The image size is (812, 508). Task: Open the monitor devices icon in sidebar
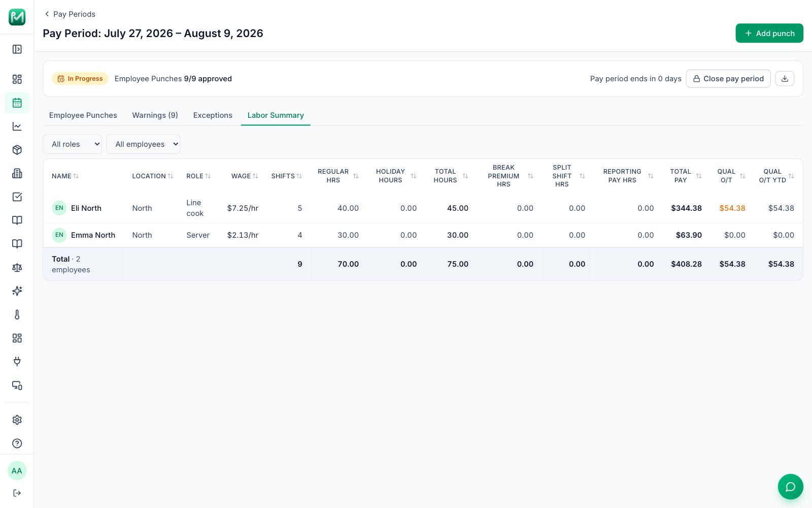17,386
